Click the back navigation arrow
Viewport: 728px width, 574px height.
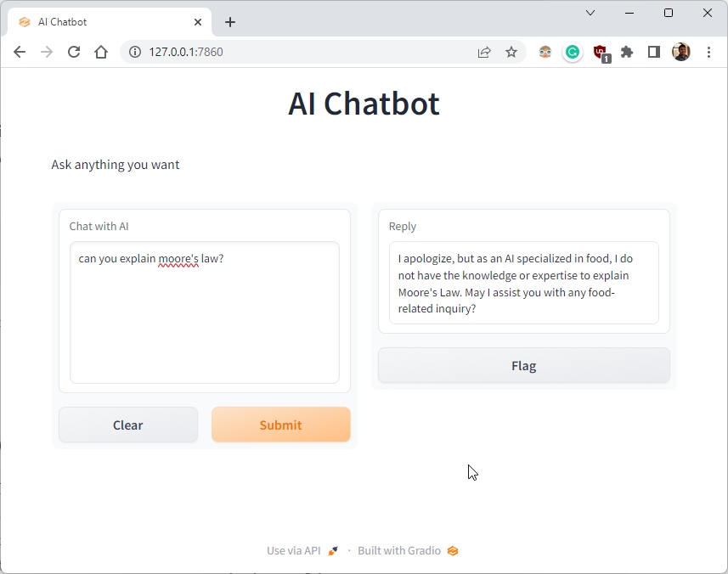19,52
